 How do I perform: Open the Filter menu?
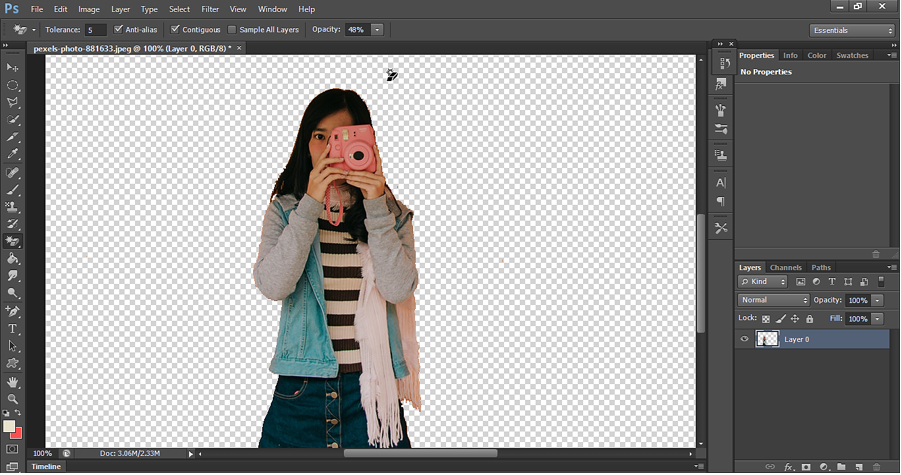(210, 9)
